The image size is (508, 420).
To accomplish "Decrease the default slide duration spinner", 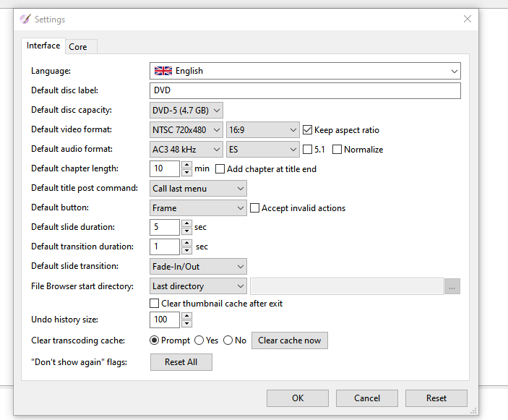I will 186,231.
